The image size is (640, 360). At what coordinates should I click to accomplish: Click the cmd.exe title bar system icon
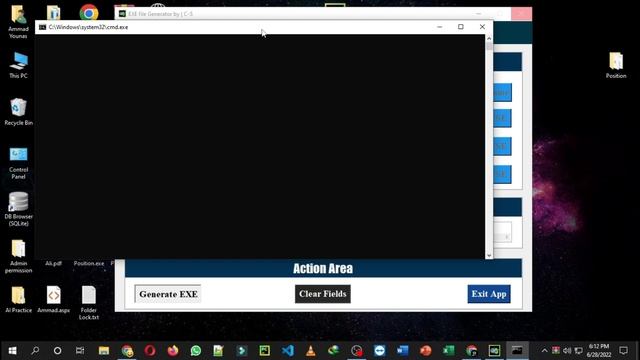pos(42,27)
